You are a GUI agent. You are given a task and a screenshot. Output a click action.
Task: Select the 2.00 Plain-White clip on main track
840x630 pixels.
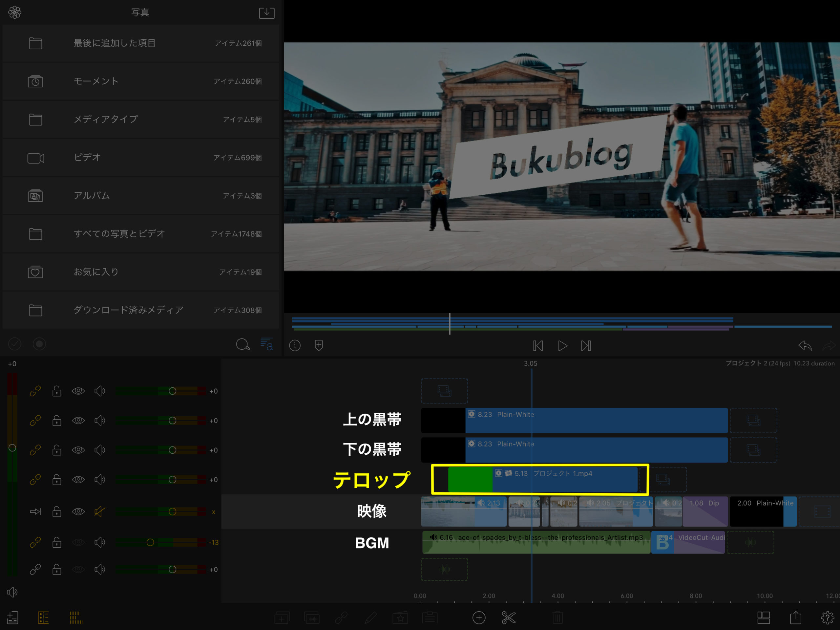point(763,511)
